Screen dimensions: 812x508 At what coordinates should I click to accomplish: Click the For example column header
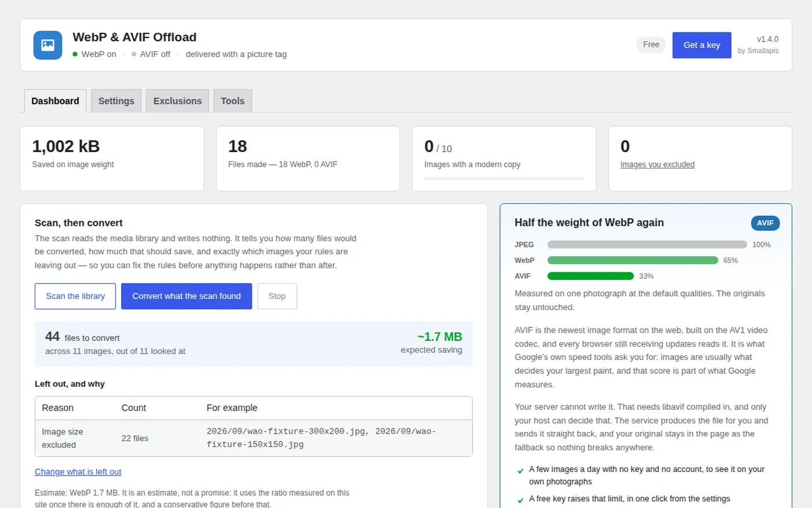(232, 408)
